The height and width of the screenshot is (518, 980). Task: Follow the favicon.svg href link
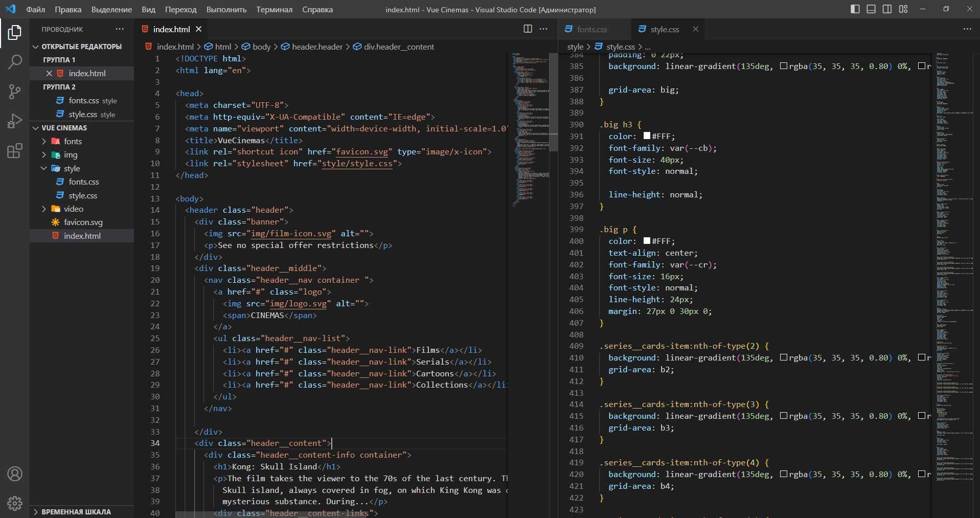coord(362,152)
